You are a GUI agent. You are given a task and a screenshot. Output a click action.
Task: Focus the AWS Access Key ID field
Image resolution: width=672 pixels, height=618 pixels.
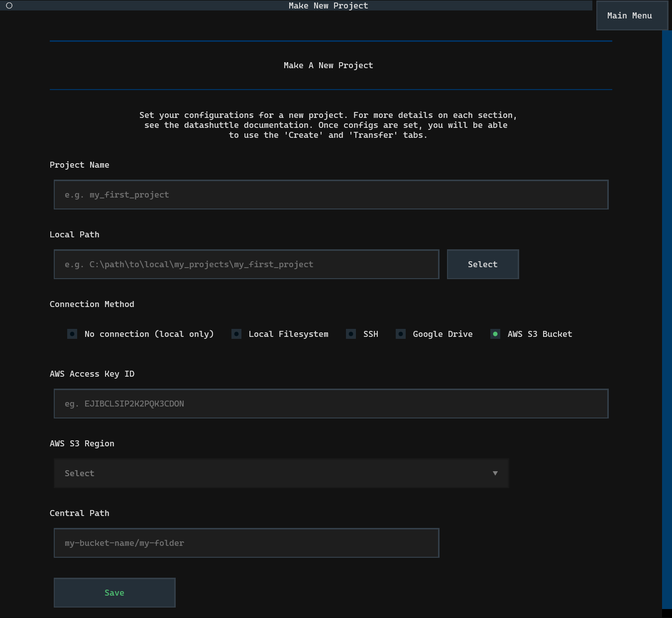pos(331,404)
